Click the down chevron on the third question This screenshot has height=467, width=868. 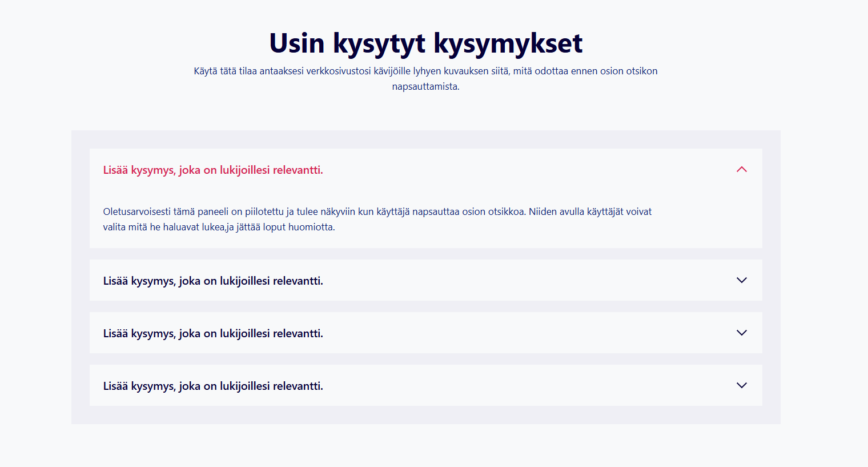tap(742, 333)
